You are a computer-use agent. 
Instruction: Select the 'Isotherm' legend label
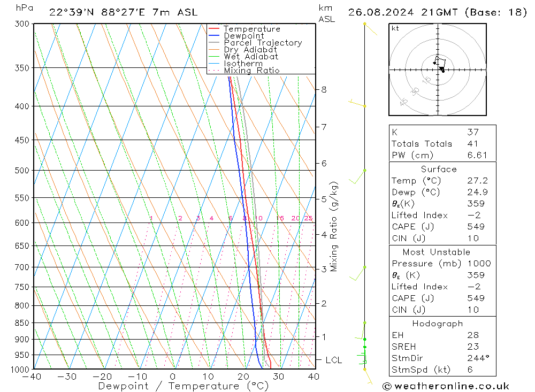pos(243,64)
